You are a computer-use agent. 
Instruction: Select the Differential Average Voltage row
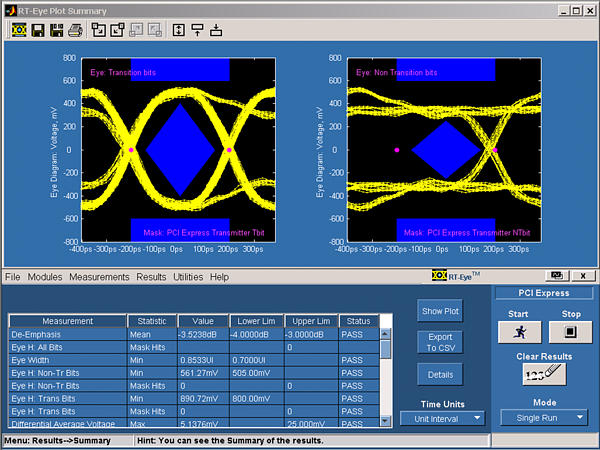[194, 423]
